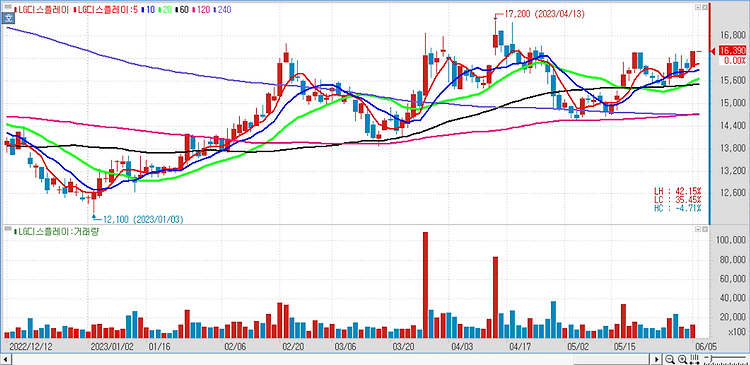Click the 17,200 (2023/04/13) high price label
The width and height of the screenshot is (750, 365).
coord(544,14)
